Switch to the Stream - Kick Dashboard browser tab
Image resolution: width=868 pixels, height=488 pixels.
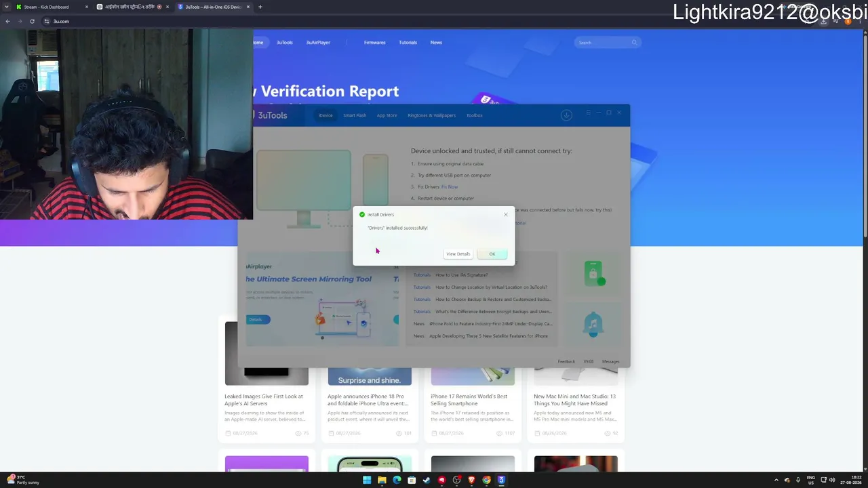[47, 7]
